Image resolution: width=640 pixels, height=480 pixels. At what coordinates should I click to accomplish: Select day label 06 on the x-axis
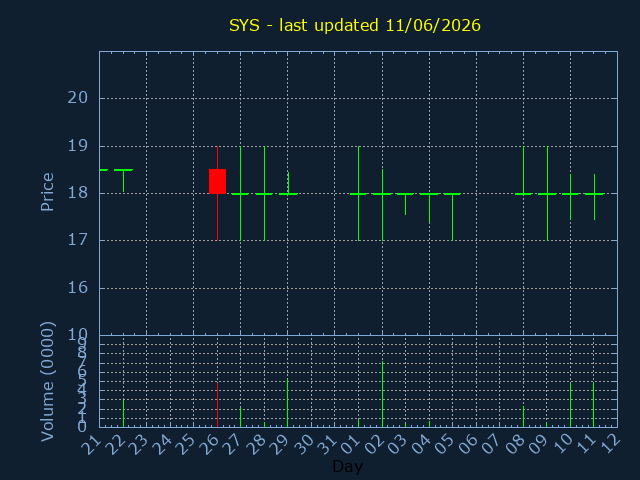(469, 444)
